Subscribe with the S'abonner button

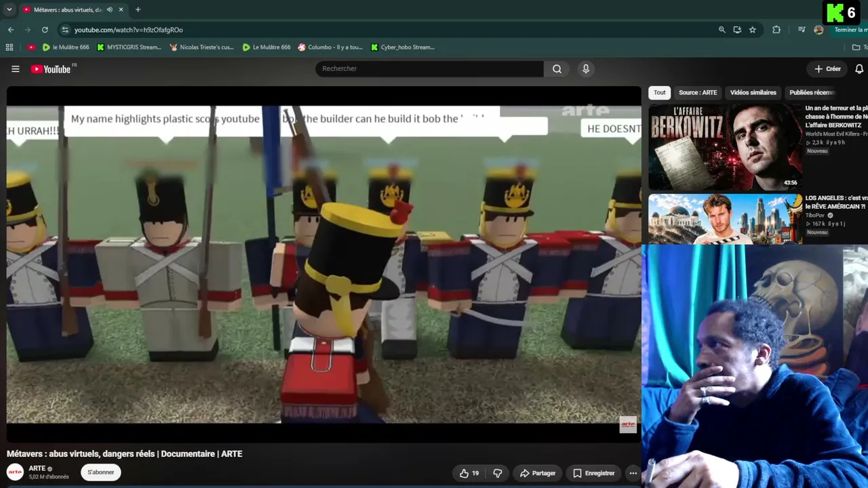[x=101, y=472]
